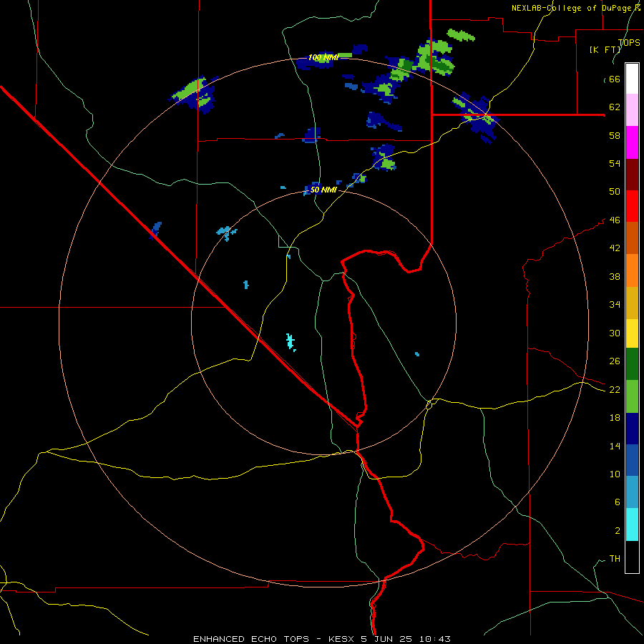Click the black TH swatch at legend bottom

(632, 557)
